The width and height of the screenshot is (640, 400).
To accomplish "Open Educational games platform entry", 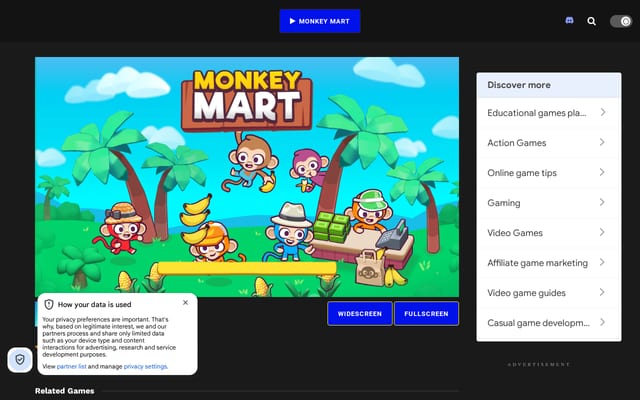I will (549, 113).
